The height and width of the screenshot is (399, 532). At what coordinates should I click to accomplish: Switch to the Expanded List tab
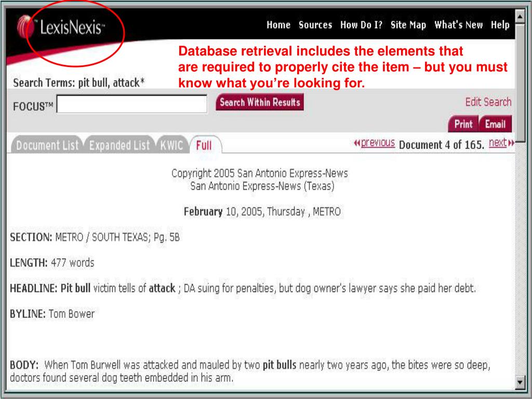pyautogui.click(x=119, y=145)
